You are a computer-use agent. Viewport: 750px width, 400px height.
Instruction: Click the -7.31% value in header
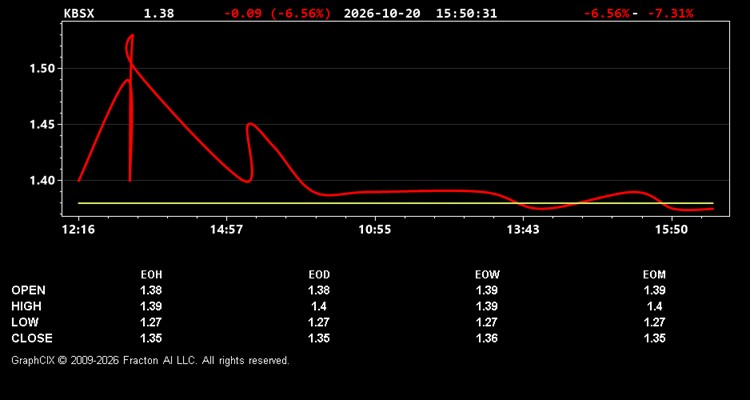tap(670, 13)
